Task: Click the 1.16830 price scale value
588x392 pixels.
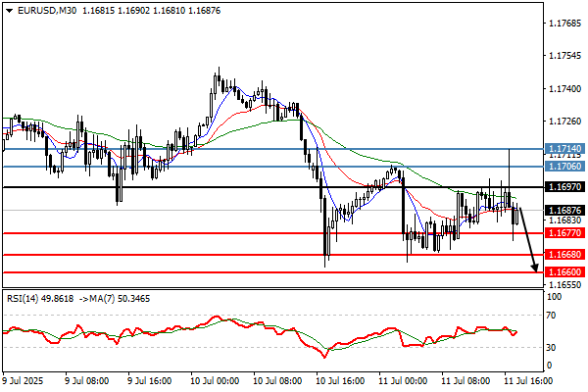Action: point(564,220)
